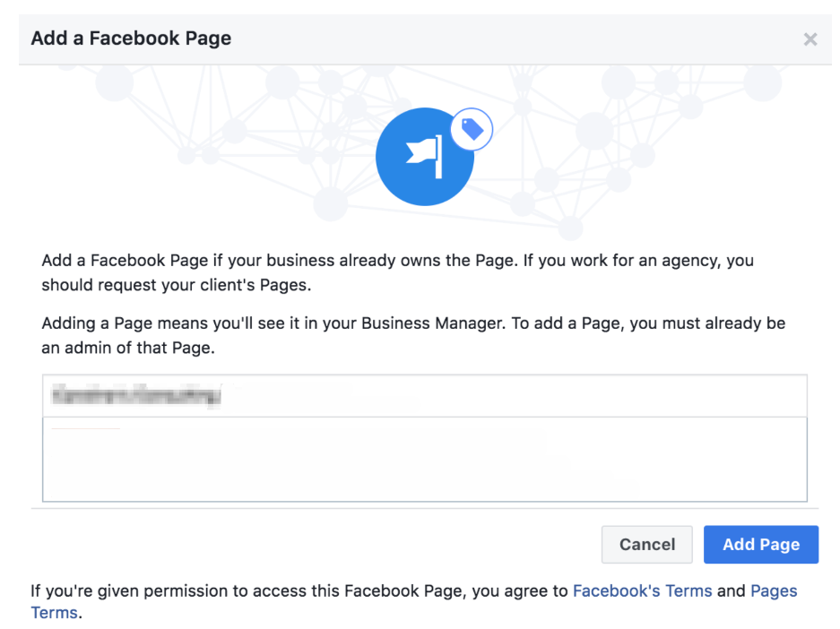Viewport: 840px width, 629px height.
Task: Click the tag badge on flag icon
Action: point(472,130)
